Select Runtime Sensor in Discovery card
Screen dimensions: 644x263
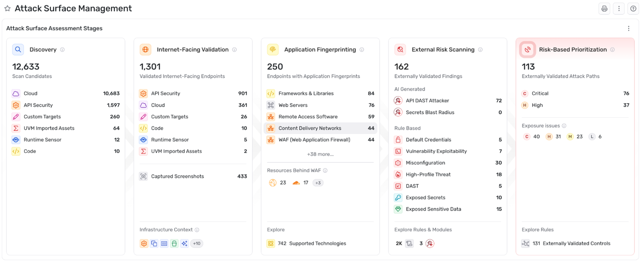(66, 140)
